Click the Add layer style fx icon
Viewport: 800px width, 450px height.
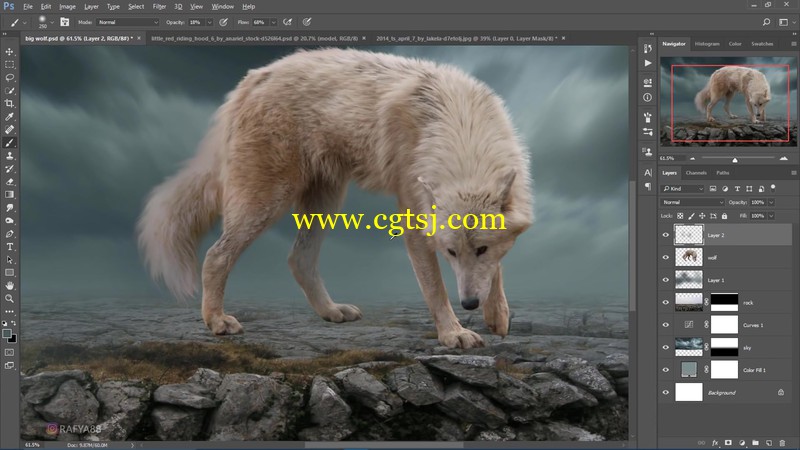point(715,443)
